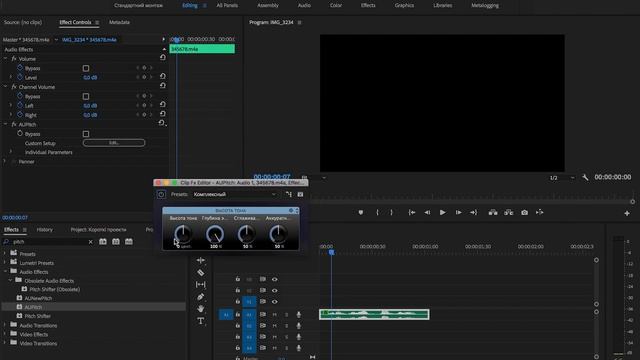Toggle animation stopwatch for Level
This screenshot has width=640, height=360.
click(20, 77)
